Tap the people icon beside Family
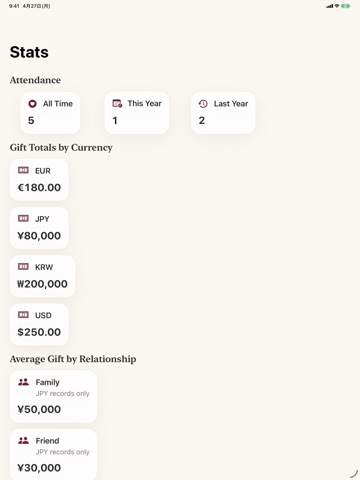 point(23,382)
